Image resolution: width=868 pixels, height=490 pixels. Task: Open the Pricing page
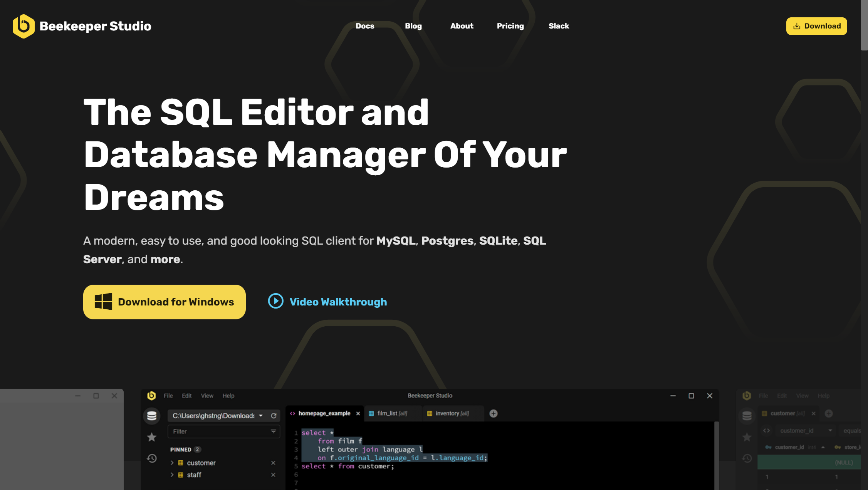pos(510,26)
